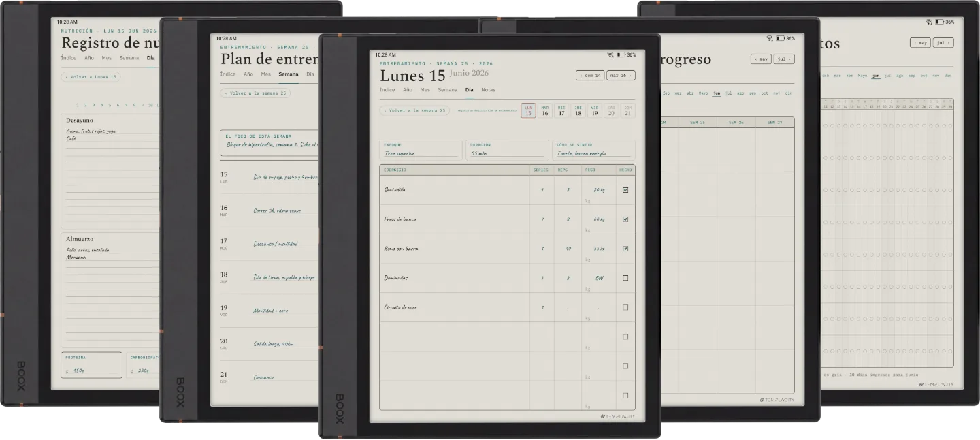Select the LUN 15 day tile
Screen dimensions: 980x440
528,110
